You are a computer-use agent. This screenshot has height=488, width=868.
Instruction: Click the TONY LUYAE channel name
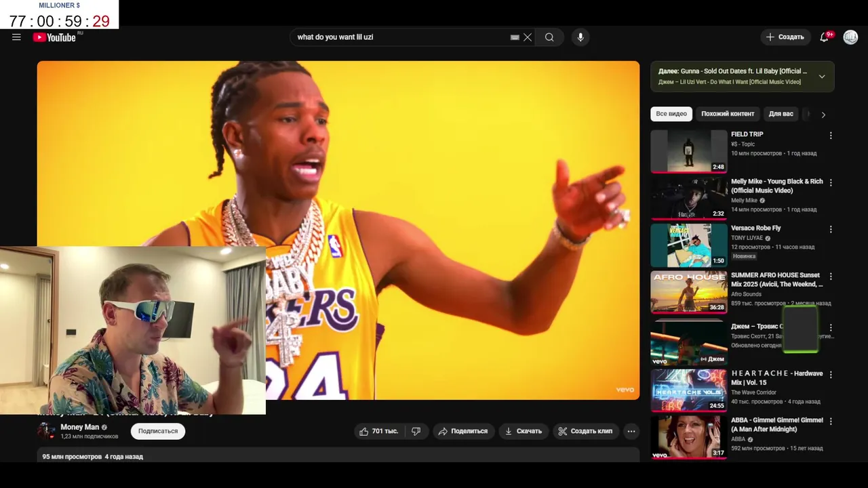747,238
